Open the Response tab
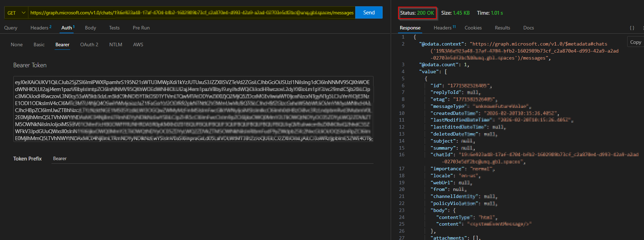Viewport: 644px width, 240px height. click(x=410, y=28)
